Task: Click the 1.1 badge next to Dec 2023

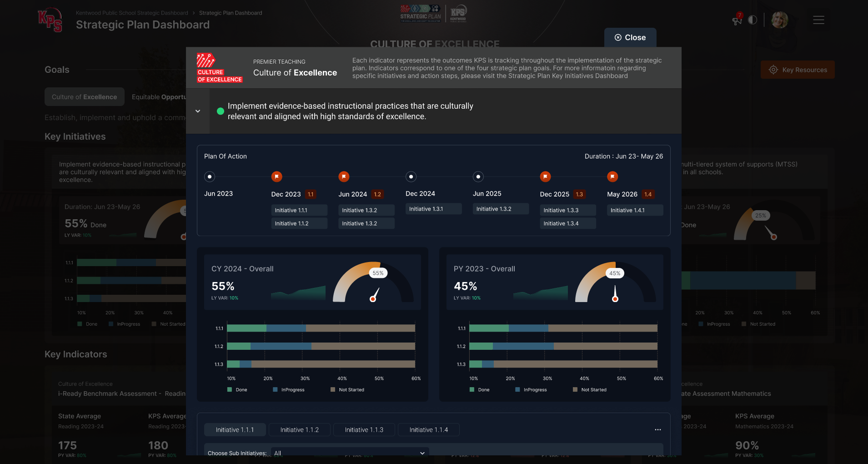Action: (x=311, y=194)
